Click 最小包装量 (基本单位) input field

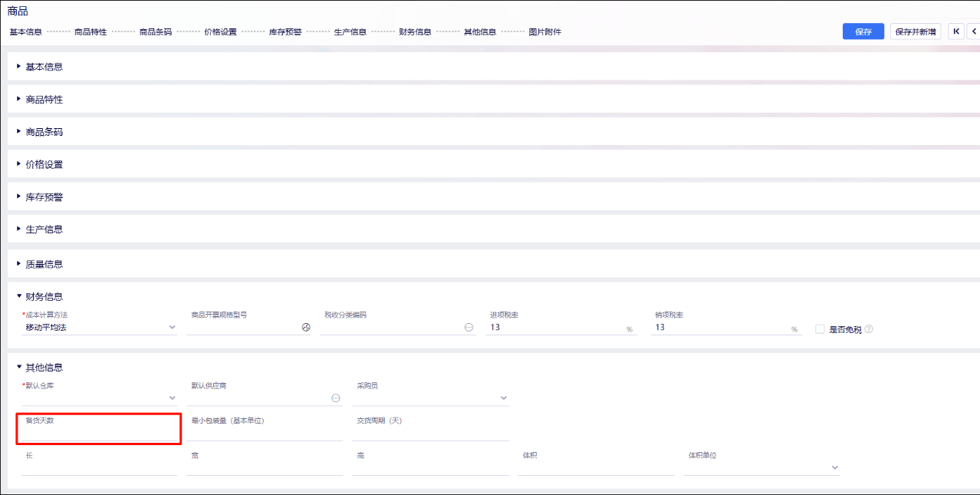(265, 434)
